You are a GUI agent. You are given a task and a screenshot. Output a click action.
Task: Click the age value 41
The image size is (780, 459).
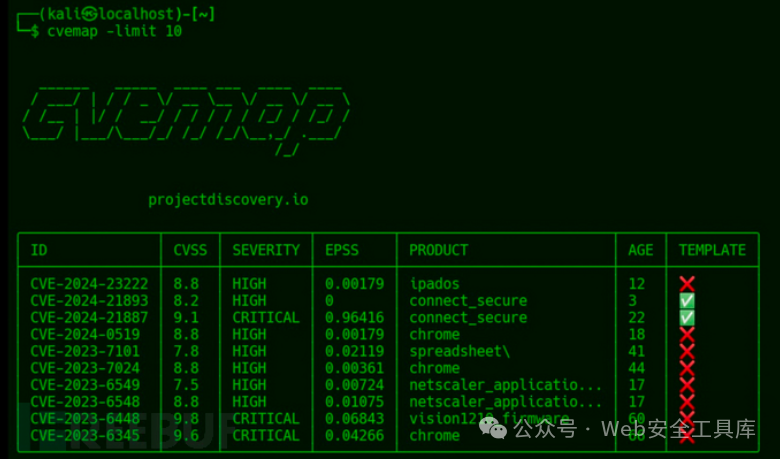pyautogui.click(x=637, y=352)
